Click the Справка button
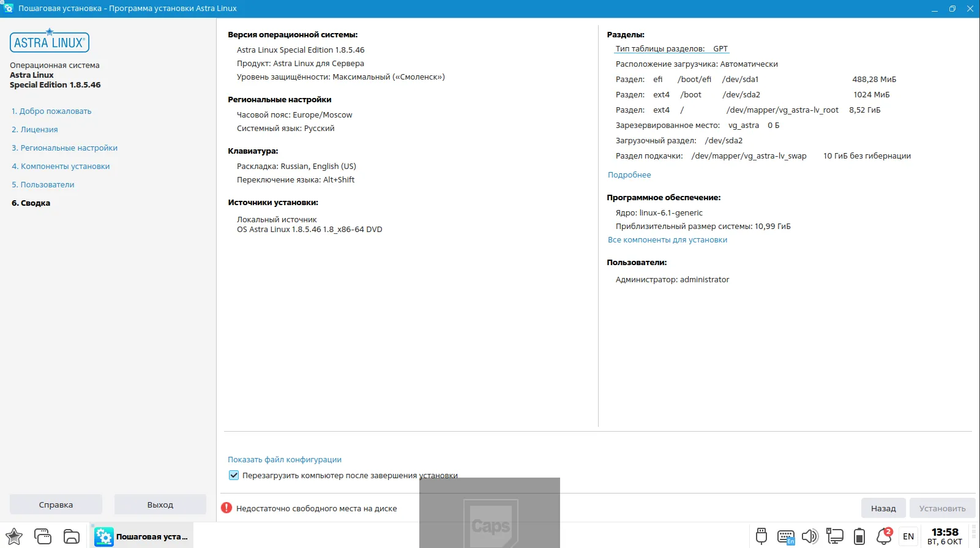 56,505
